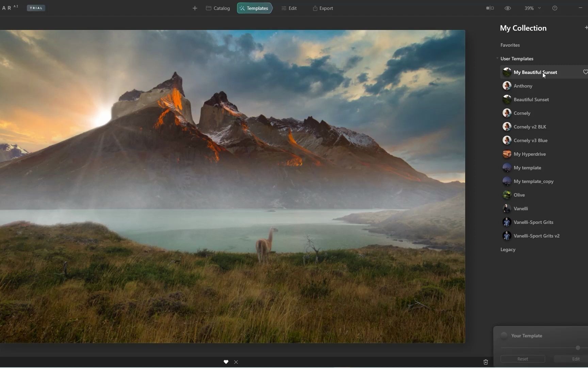Click the Edit button in template panel
Screen dimensions: 588x368
point(572,359)
